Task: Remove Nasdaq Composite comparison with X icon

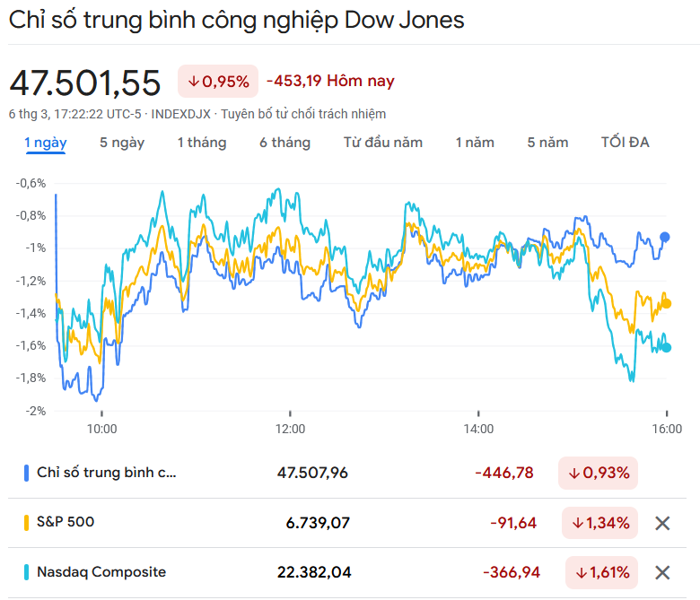Action: [662, 572]
